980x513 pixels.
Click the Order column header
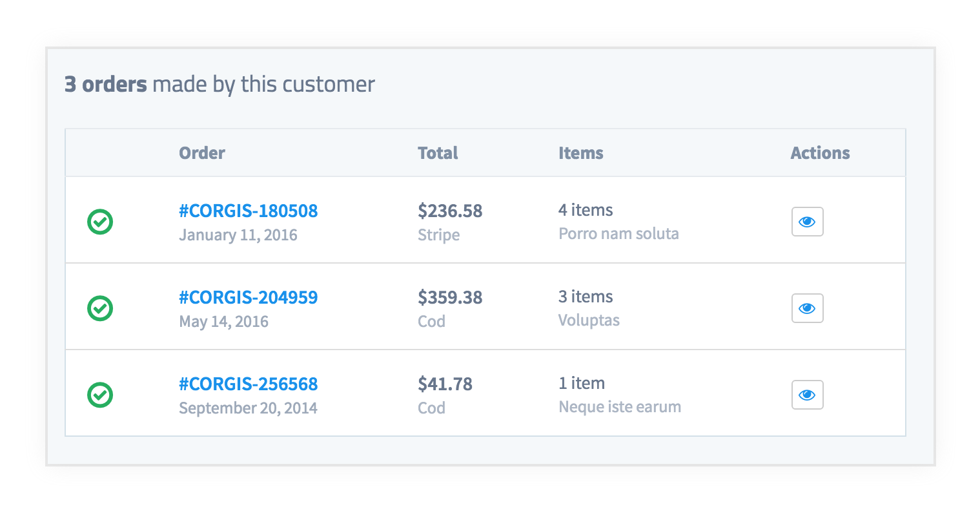click(x=202, y=153)
